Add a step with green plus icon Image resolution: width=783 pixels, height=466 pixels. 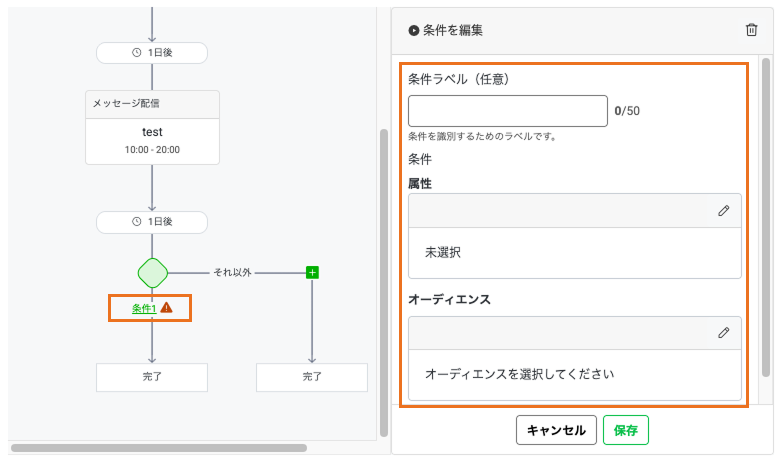tap(312, 273)
